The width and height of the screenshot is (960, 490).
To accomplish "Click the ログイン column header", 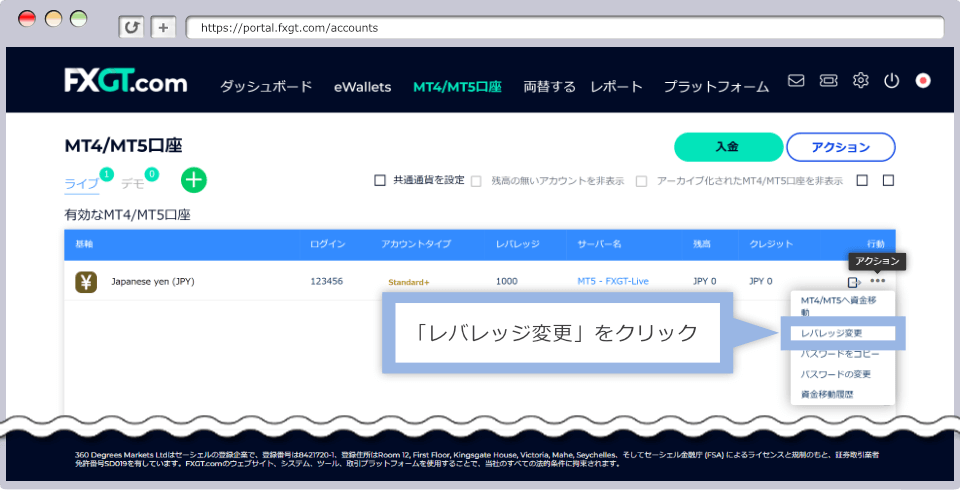I will [x=328, y=244].
